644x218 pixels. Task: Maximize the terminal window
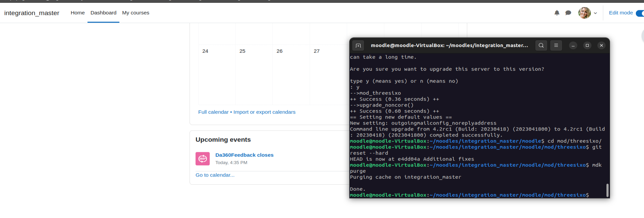coord(587,45)
